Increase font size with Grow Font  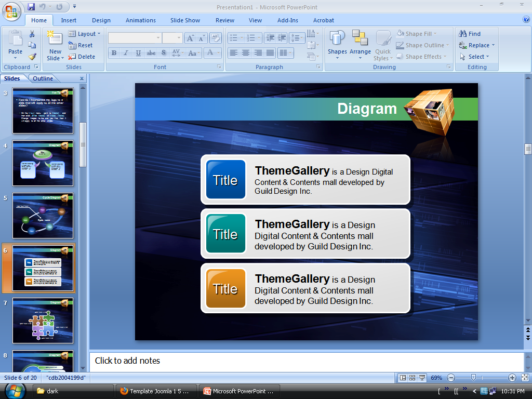pyautogui.click(x=190, y=38)
